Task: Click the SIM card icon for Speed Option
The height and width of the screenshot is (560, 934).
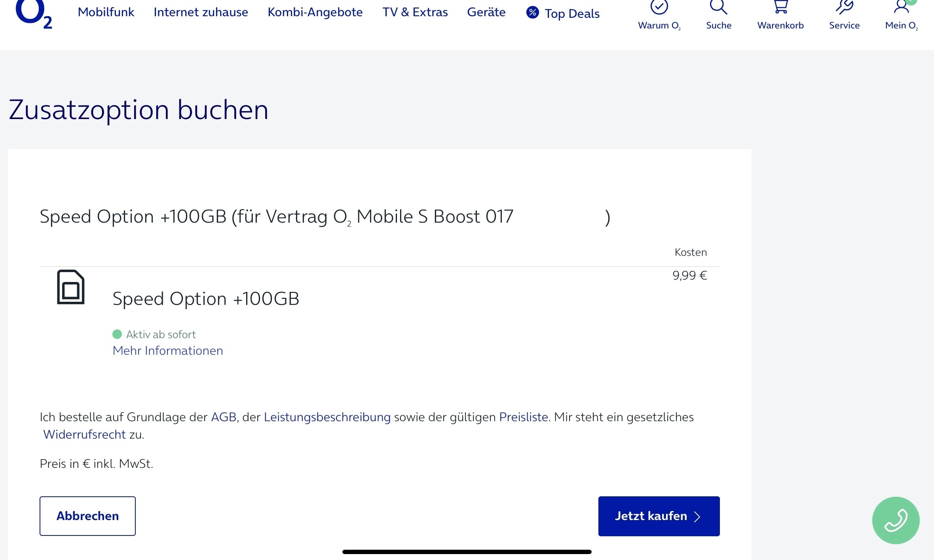Action: pyautogui.click(x=71, y=287)
